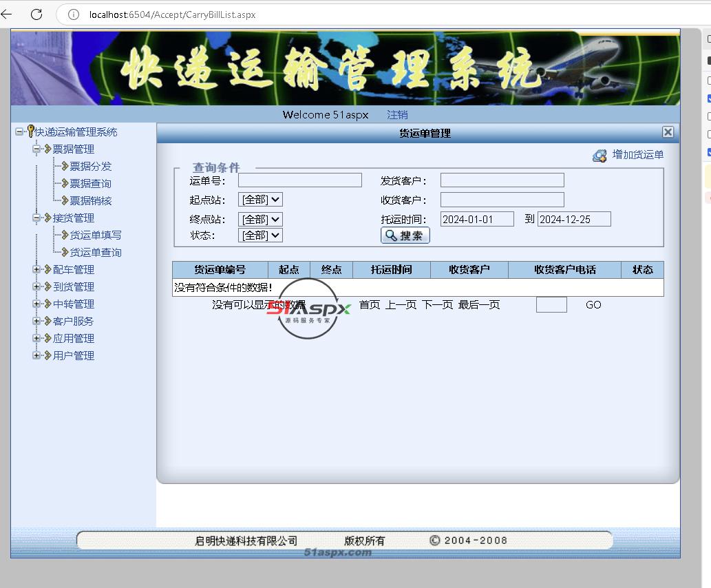Image resolution: width=711 pixels, height=588 pixels.
Task: Focus the 运单号 input field
Action: [300, 180]
